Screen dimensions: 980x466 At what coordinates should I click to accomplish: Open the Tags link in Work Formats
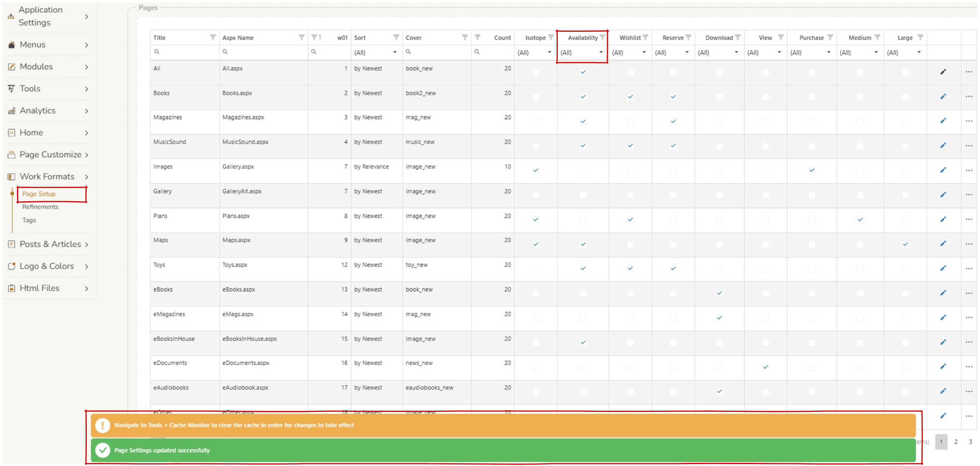coord(29,220)
